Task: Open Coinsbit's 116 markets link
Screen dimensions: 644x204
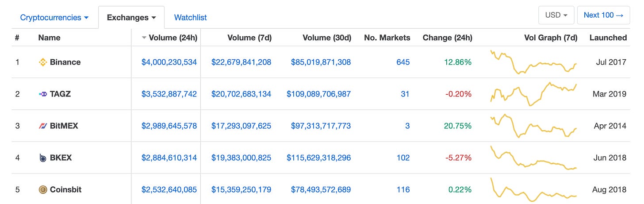Action: click(403, 190)
